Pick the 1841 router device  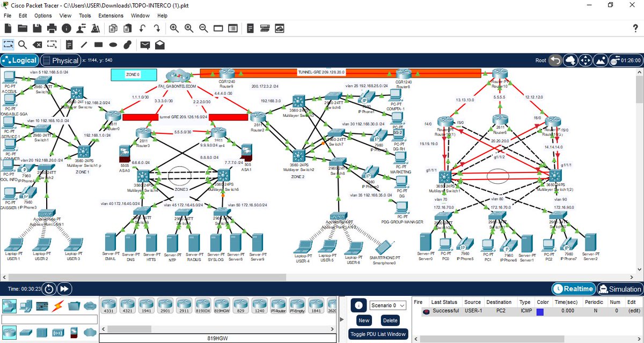[316, 306]
